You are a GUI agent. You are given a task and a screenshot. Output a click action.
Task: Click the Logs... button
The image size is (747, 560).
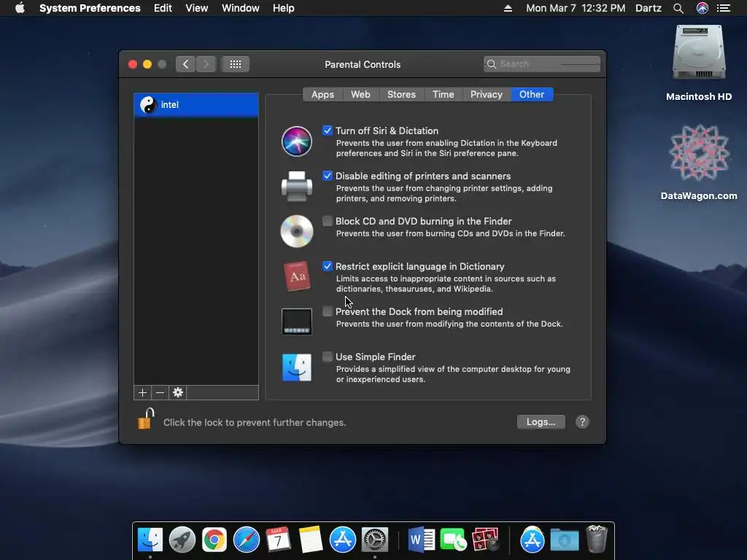pyautogui.click(x=541, y=422)
